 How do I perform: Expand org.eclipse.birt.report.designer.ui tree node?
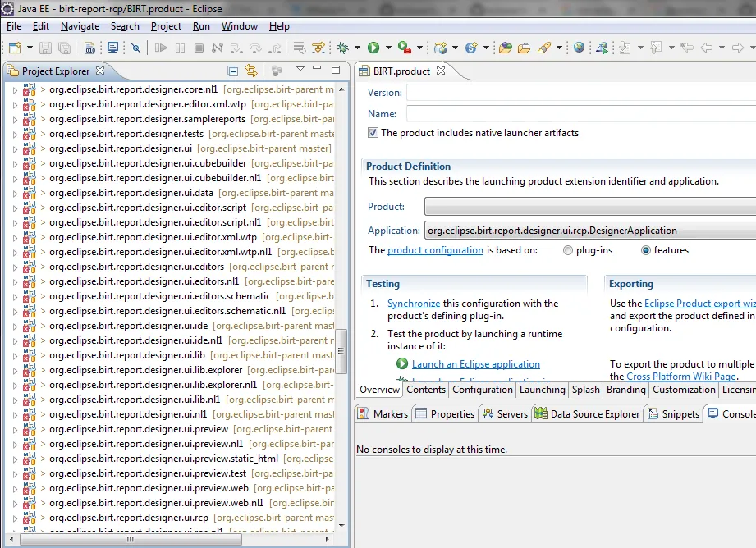tap(15, 149)
